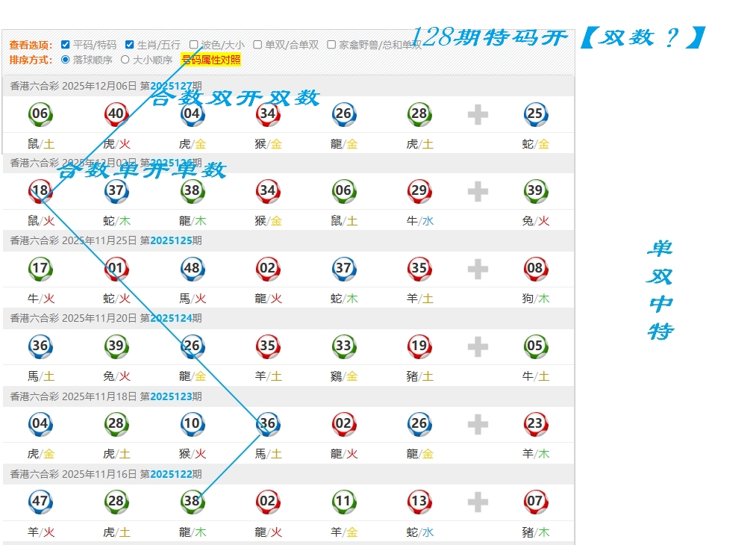Open the 号码属性对照 link
The height and width of the screenshot is (545, 756).
[211, 60]
